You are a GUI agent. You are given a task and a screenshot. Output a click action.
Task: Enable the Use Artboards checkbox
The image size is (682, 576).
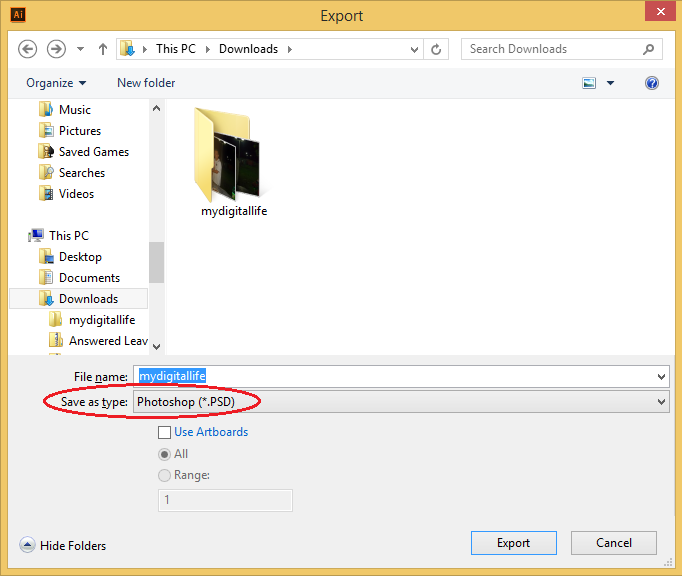point(164,432)
